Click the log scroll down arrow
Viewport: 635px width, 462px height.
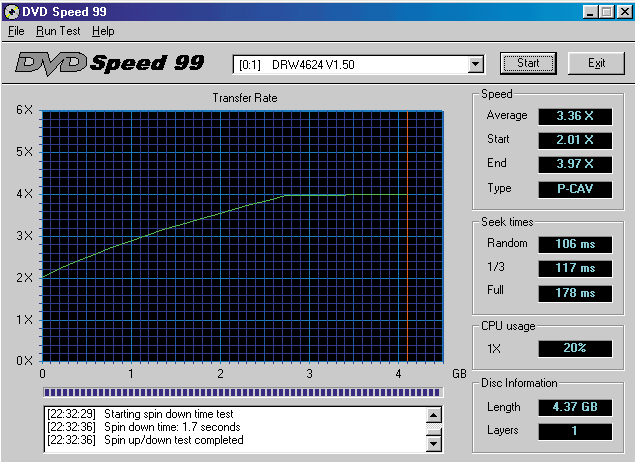(x=434, y=443)
